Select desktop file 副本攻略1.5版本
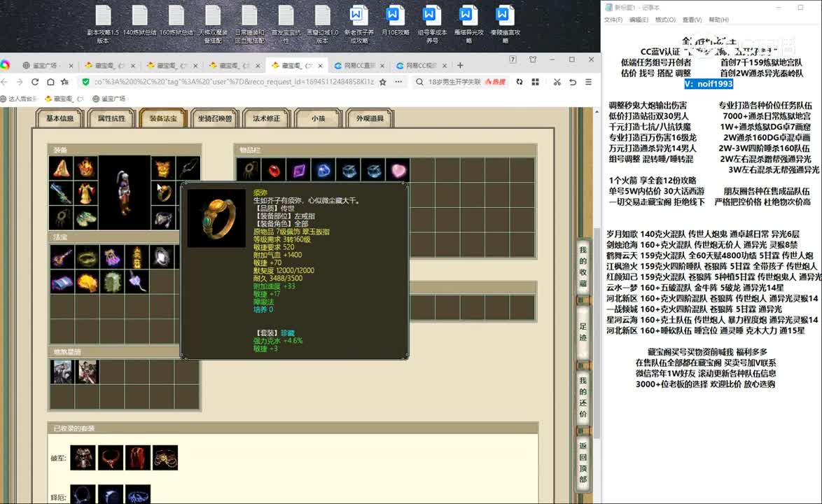This screenshot has width=822, height=504. coord(103,24)
